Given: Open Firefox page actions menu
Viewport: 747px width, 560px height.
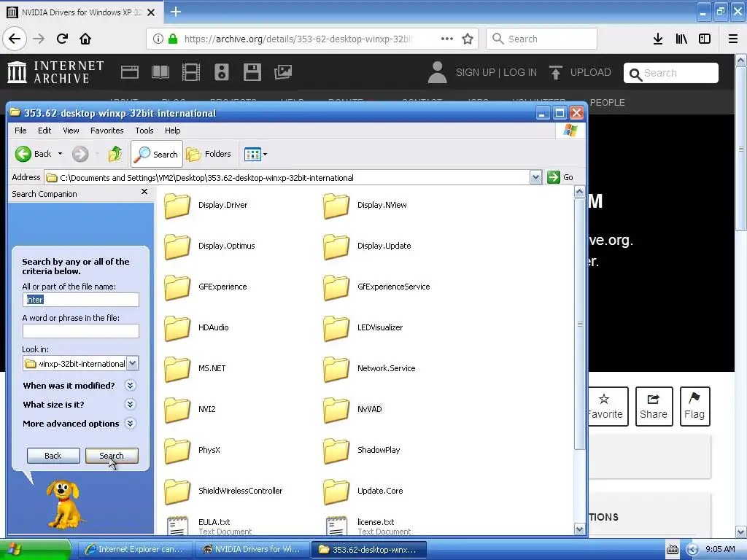Looking at the screenshot, I should [447, 39].
